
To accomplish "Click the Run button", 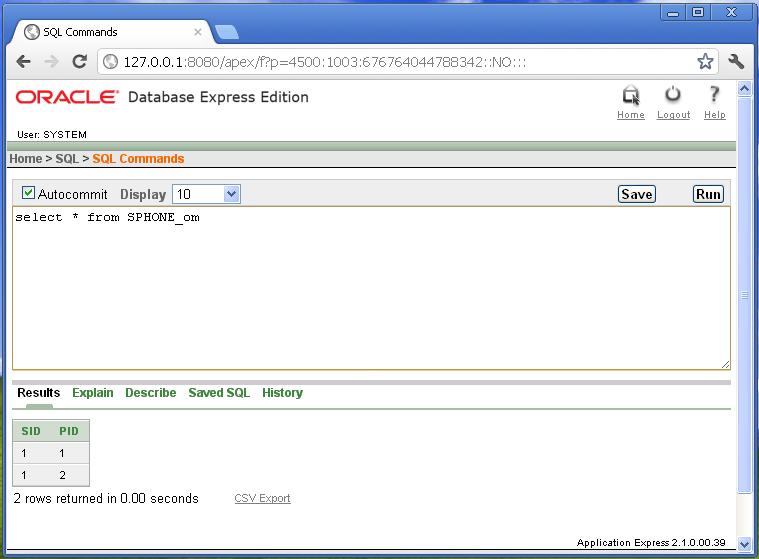I will [708, 194].
